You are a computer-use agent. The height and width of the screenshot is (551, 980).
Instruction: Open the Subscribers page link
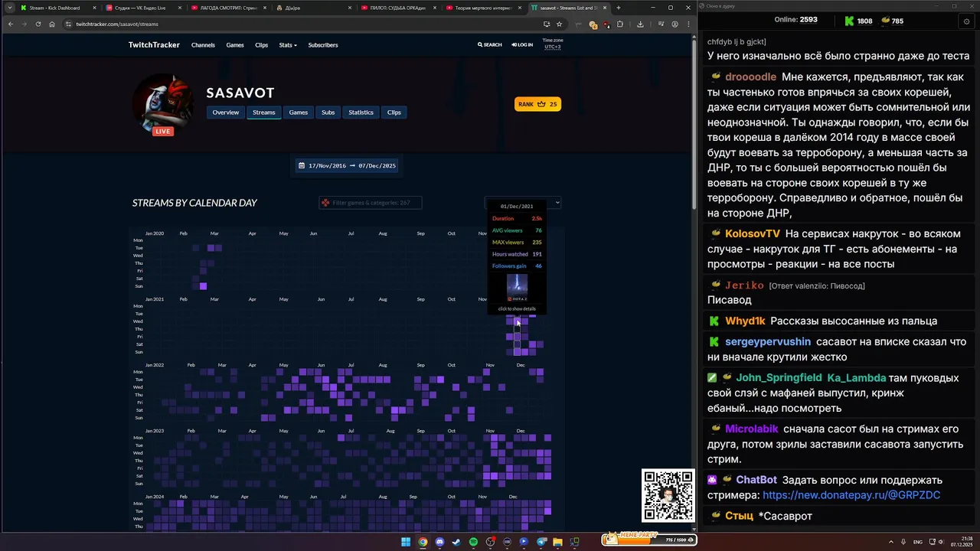click(323, 45)
